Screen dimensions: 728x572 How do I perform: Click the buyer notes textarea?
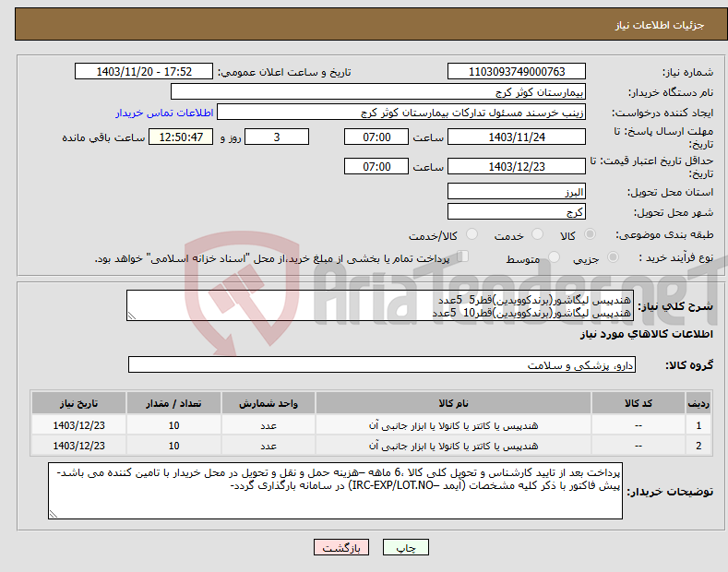point(335,491)
